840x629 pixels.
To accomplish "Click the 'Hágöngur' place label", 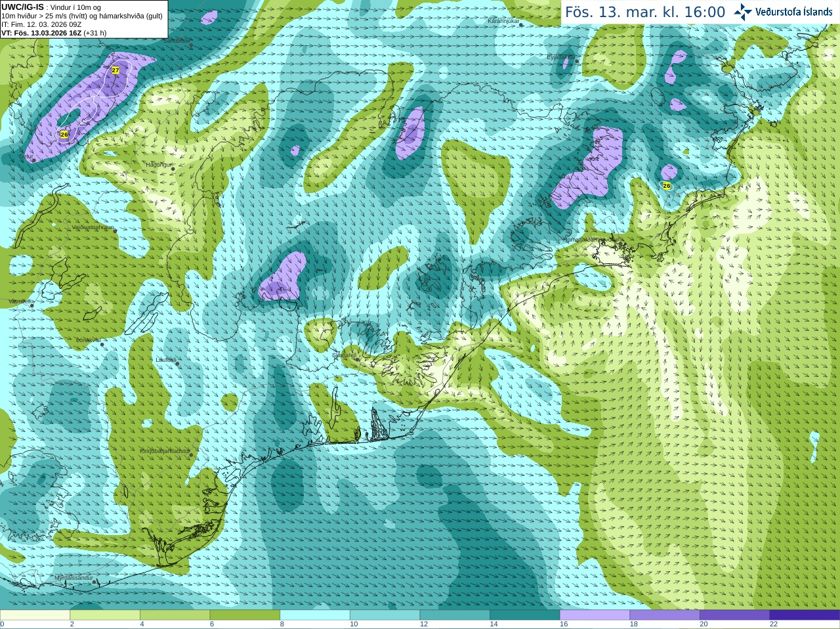I will [x=157, y=165].
